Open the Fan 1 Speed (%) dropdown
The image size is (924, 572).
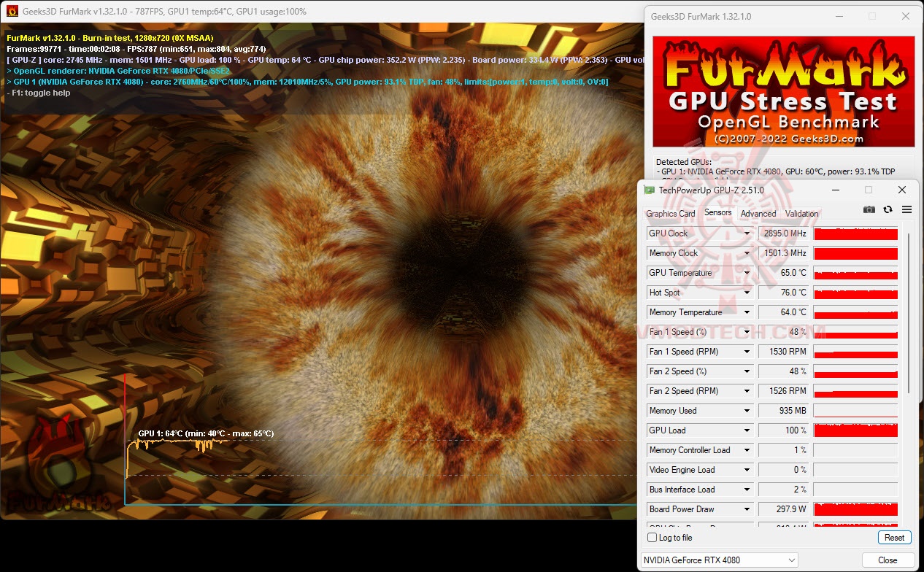(747, 332)
